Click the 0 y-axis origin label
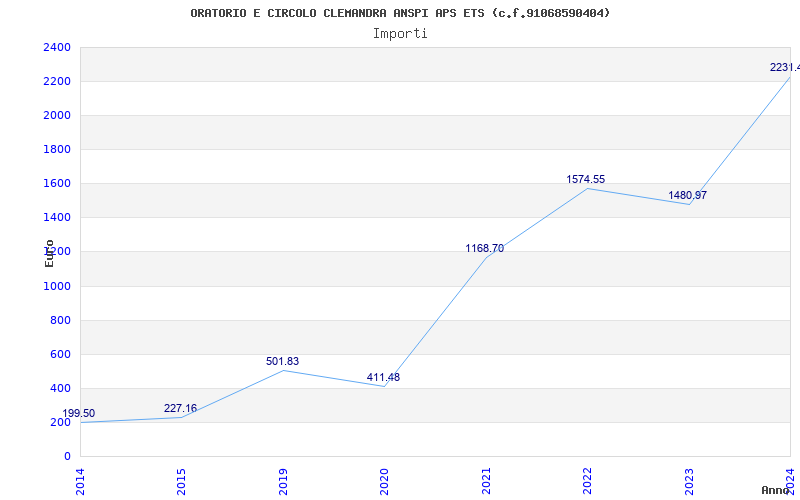800x500 pixels. (67, 456)
